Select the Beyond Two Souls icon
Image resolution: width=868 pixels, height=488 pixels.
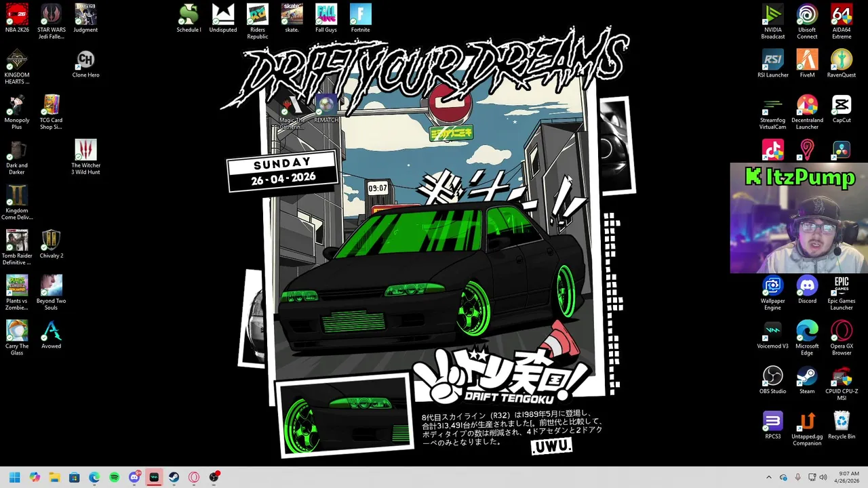pyautogui.click(x=52, y=293)
